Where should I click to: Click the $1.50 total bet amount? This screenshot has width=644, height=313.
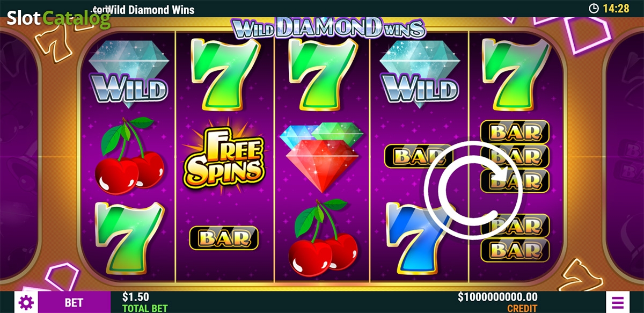[136, 297]
